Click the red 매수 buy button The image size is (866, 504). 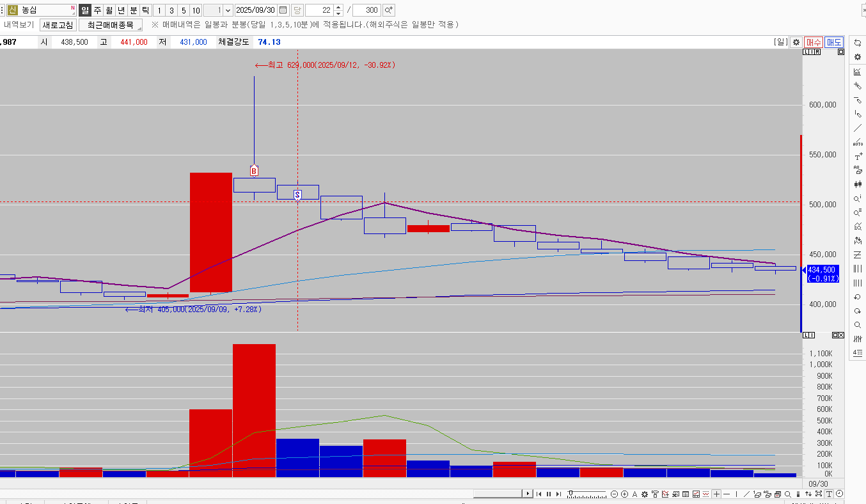[814, 42]
